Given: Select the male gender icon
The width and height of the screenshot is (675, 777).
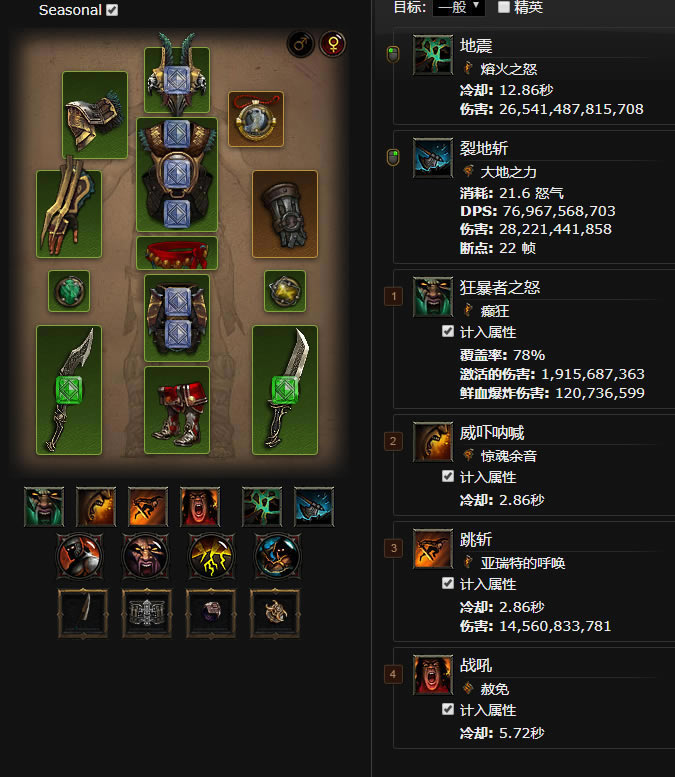Looking at the screenshot, I should pos(301,45).
